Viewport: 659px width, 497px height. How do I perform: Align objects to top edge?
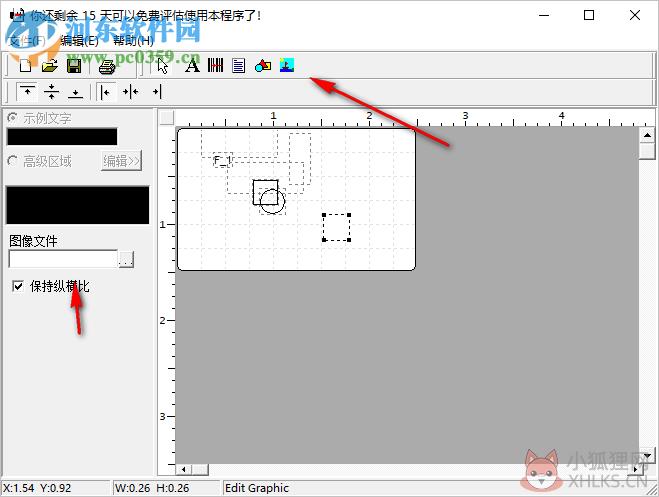27,91
